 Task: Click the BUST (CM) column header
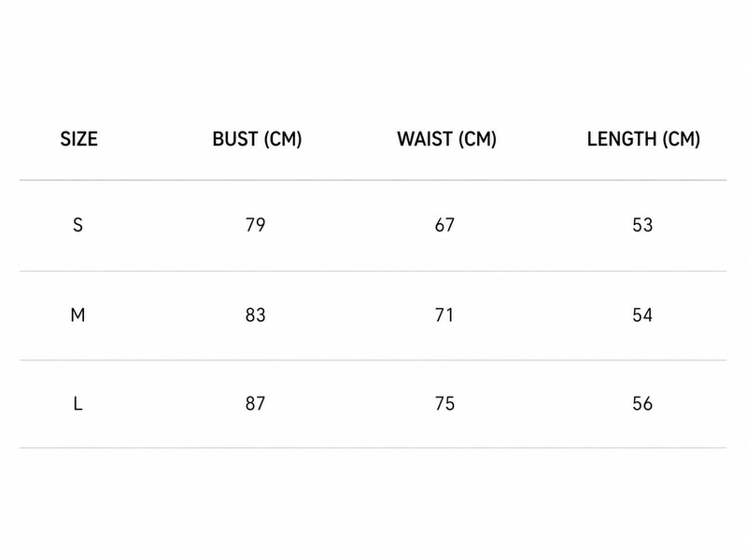click(258, 139)
